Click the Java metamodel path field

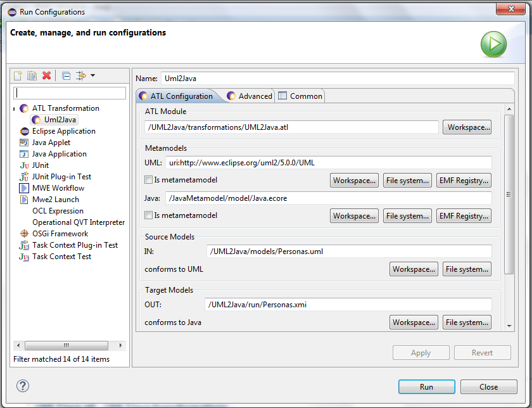click(329, 198)
